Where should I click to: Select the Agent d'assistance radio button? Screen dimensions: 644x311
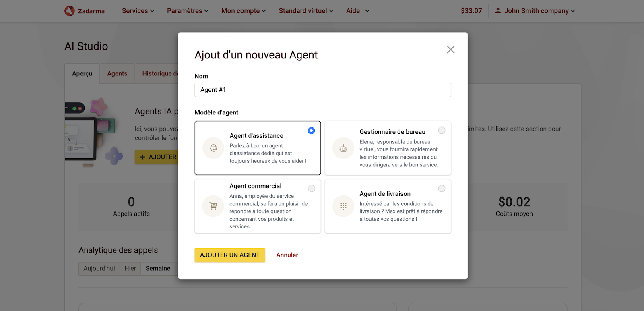pyautogui.click(x=311, y=131)
